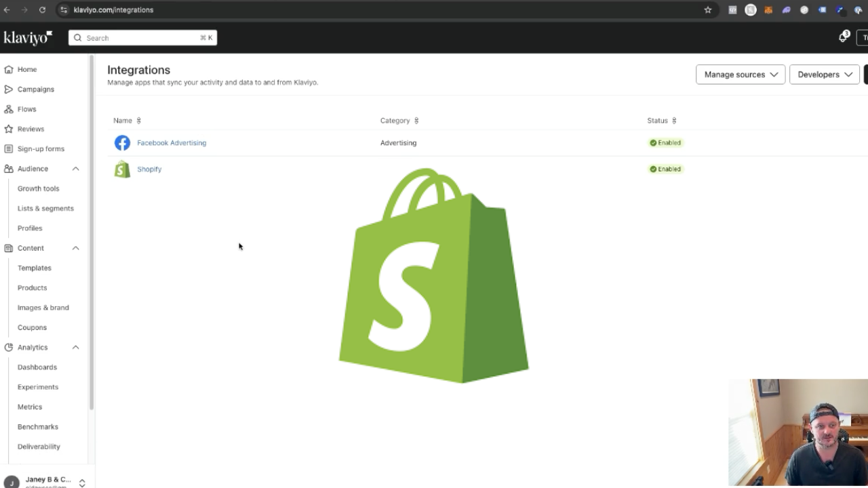Click the Audience people icon

[x=9, y=169]
